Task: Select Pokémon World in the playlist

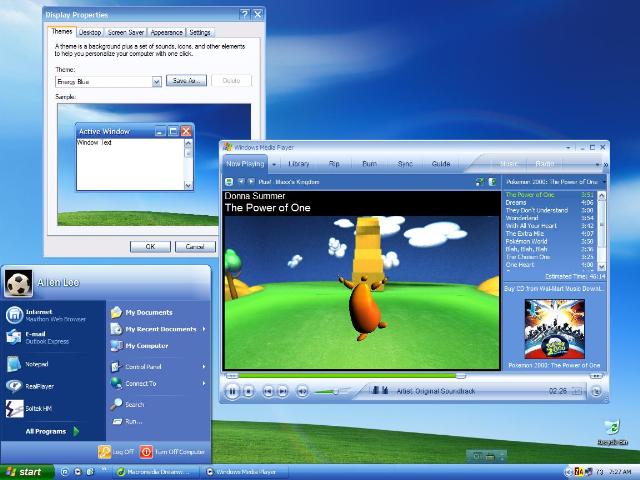Action: click(x=549, y=241)
